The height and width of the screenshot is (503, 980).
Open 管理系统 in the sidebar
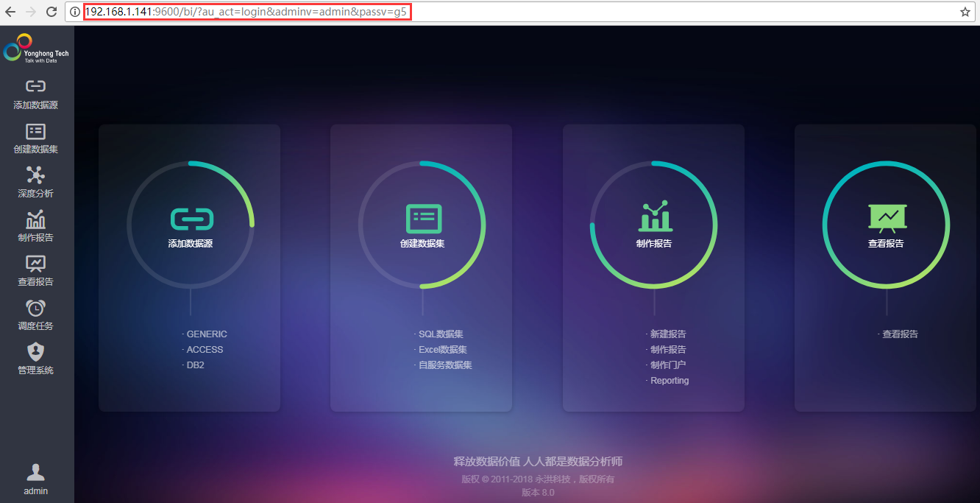coord(35,359)
